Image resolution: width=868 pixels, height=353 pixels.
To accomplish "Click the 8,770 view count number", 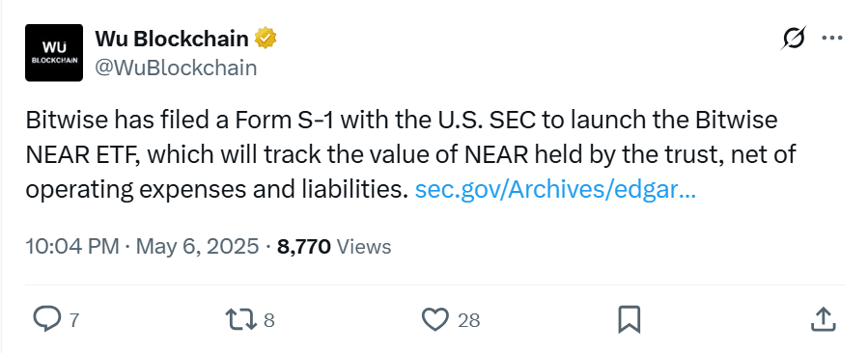I will pyautogui.click(x=304, y=247).
